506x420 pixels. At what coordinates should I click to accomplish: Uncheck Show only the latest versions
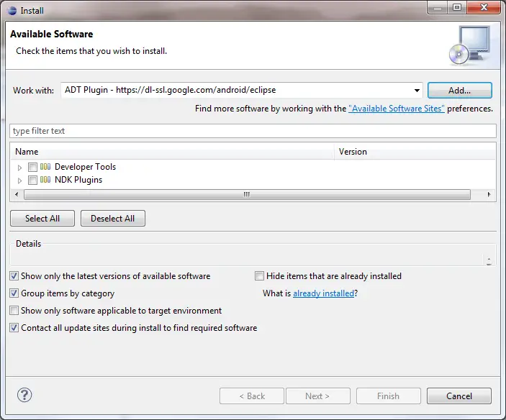pyautogui.click(x=14, y=276)
